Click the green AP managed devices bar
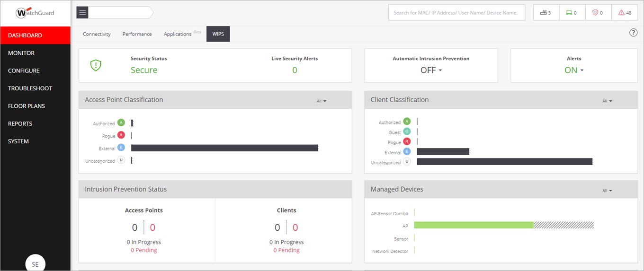The width and height of the screenshot is (644, 271). click(x=474, y=225)
